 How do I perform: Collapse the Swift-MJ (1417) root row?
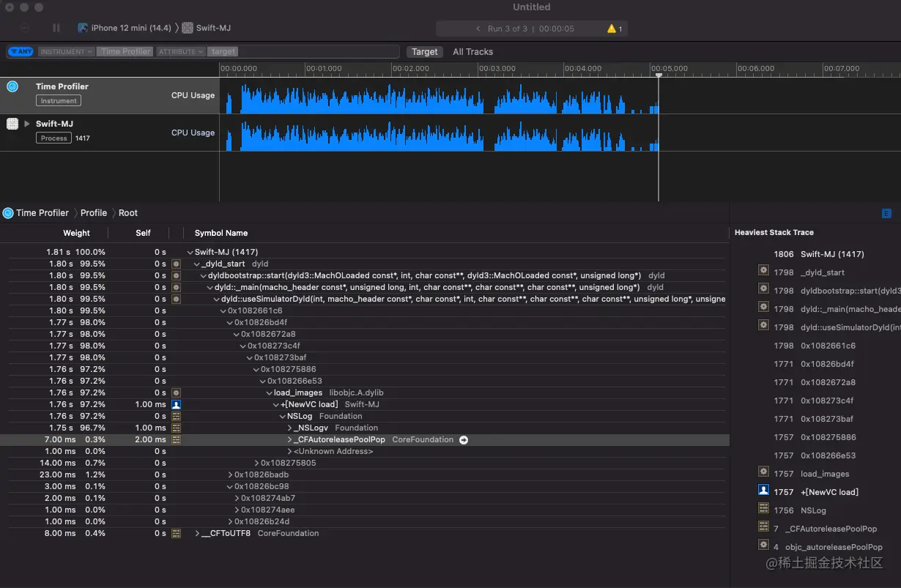(190, 252)
